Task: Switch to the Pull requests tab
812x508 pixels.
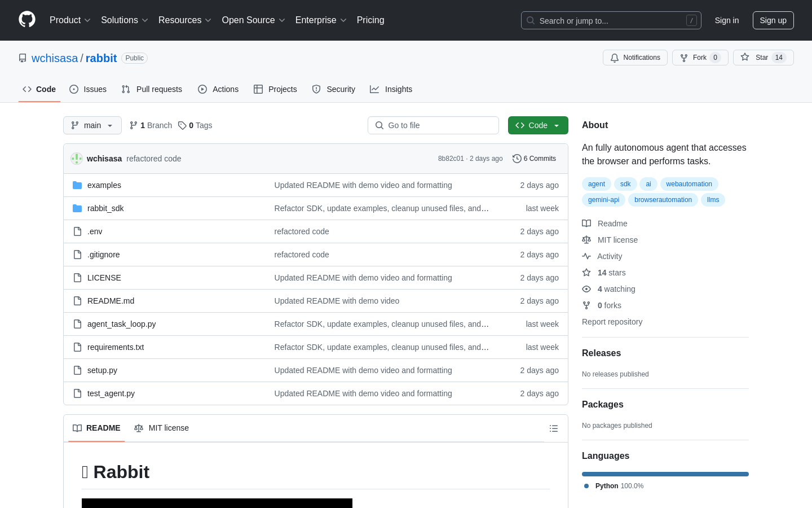Action: click(x=152, y=89)
